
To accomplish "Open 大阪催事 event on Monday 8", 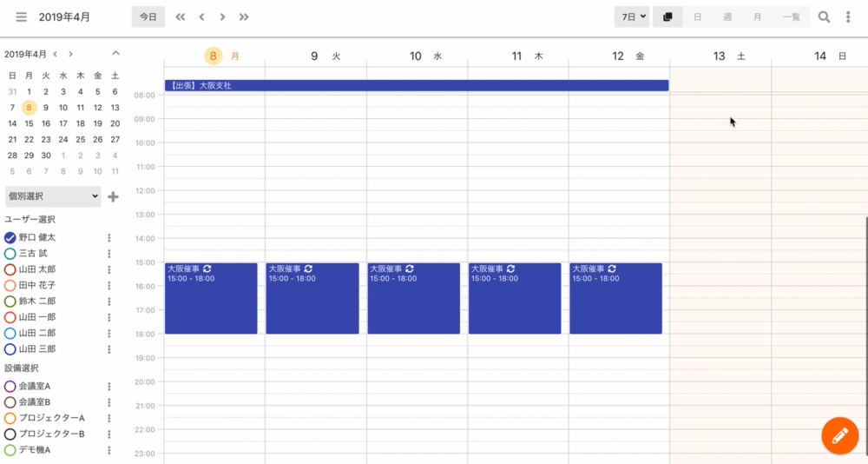I will 211,298.
